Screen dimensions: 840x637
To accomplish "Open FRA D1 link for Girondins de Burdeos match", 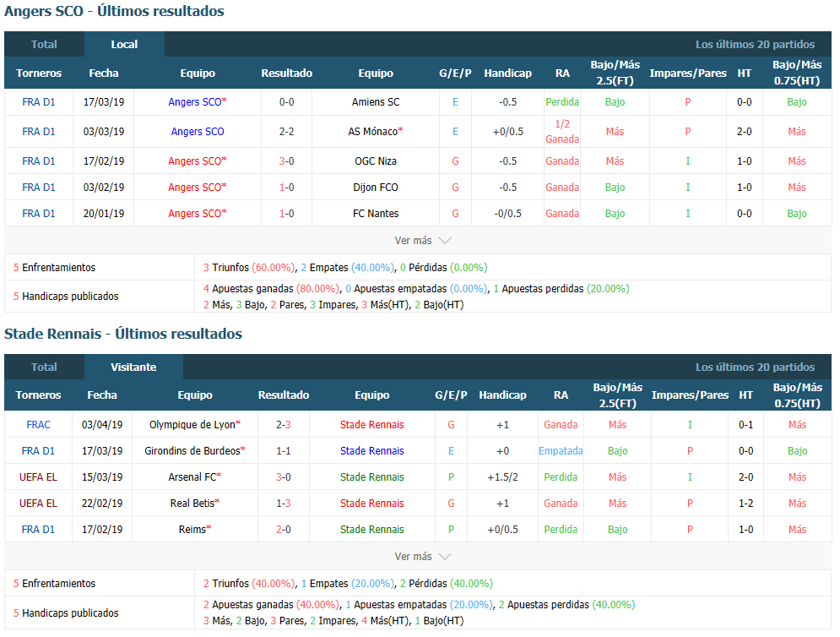I will [38, 451].
